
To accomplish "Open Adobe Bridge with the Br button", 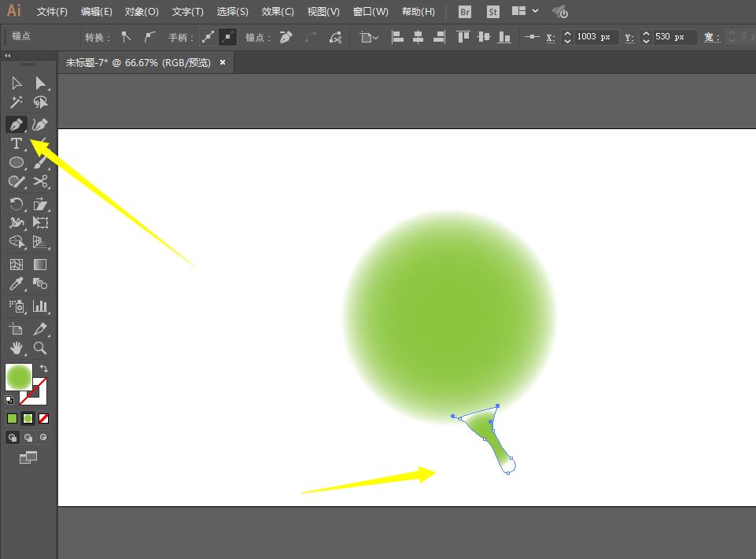I will coord(465,12).
